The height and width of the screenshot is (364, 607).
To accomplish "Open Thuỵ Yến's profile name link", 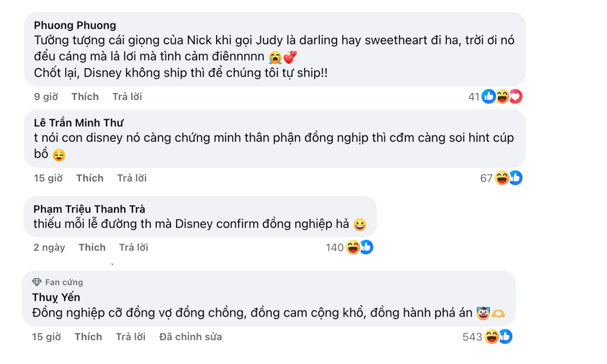I will 56,297.
